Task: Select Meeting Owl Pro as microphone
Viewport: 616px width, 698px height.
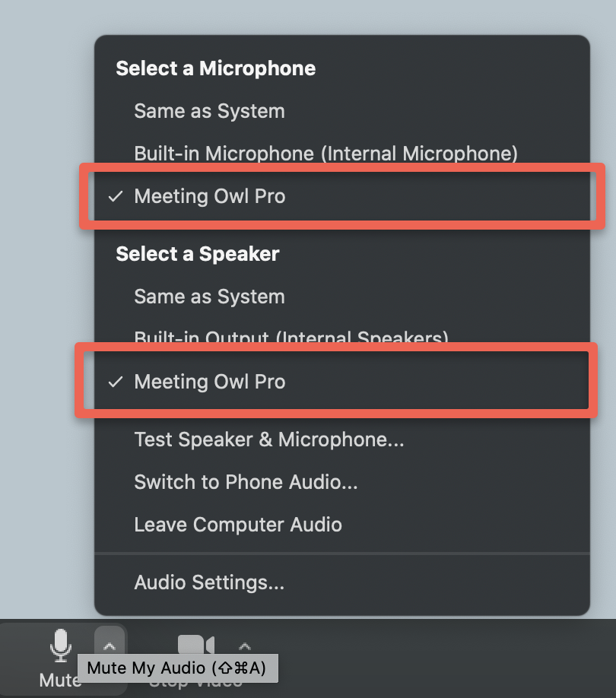Action: (x=209, y=196)
